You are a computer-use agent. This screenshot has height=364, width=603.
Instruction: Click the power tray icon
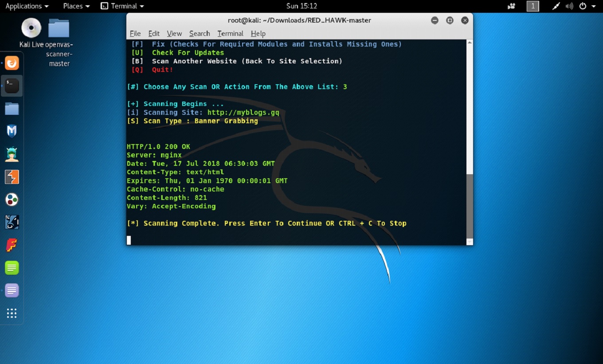point(583,6)
